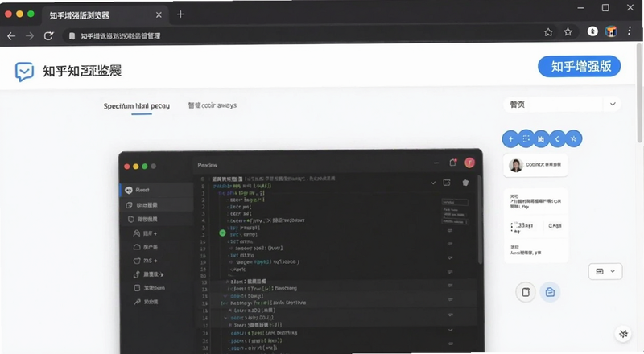Click the floating sparkle icon at the corner
This screenshot has height=354, width=644.
click(x=623, y=334)
